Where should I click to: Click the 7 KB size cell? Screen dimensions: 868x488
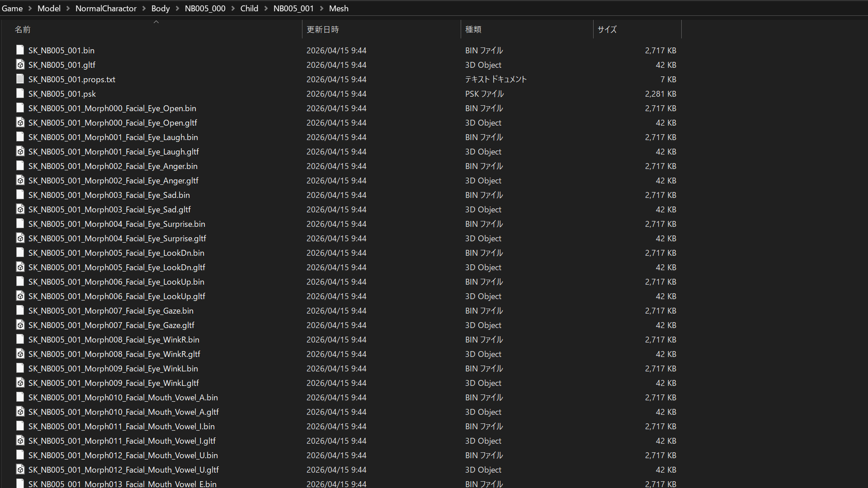coord(668,80)
